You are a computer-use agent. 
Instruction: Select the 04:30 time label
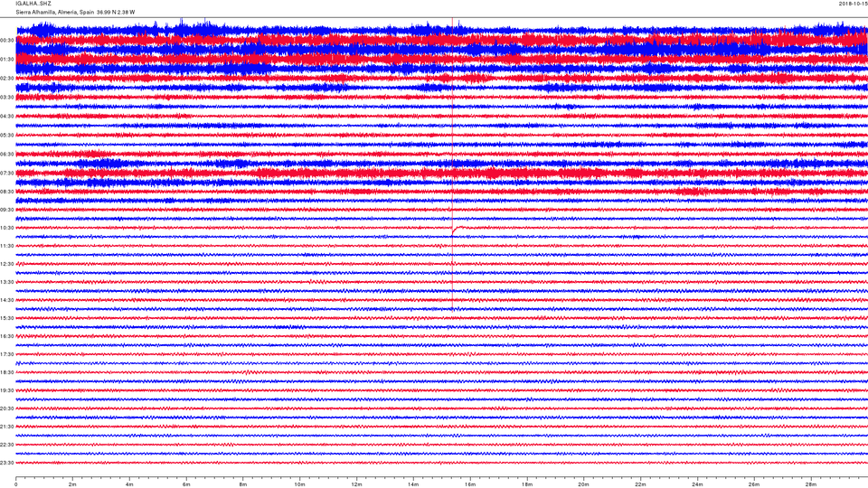pyautogui.click(x=7, y=117)
